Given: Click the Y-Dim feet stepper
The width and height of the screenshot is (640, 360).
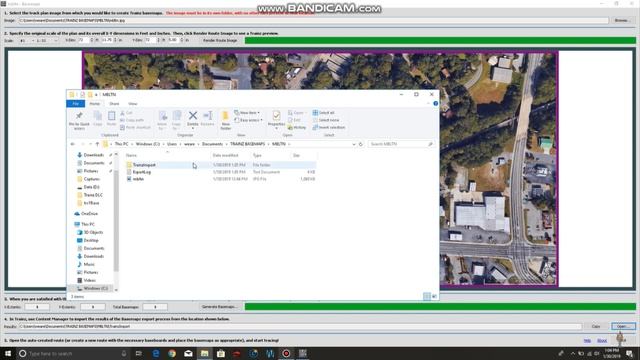Looking at the screenshot, I should click(159, 40).
